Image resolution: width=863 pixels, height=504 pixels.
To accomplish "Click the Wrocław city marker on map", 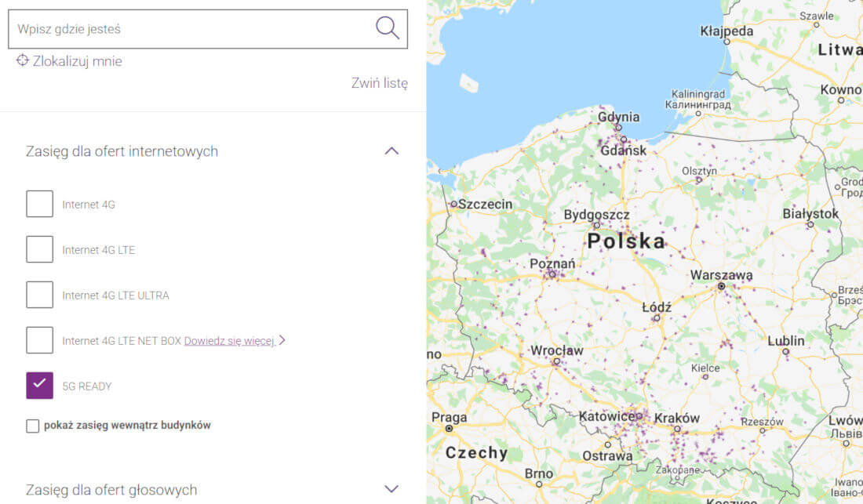I will click(556, 362).
